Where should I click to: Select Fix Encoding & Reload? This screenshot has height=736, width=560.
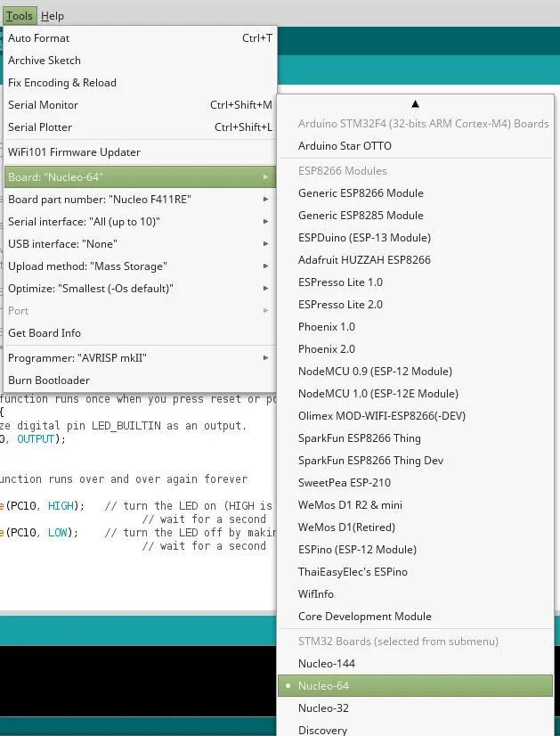tap(140, 83)
